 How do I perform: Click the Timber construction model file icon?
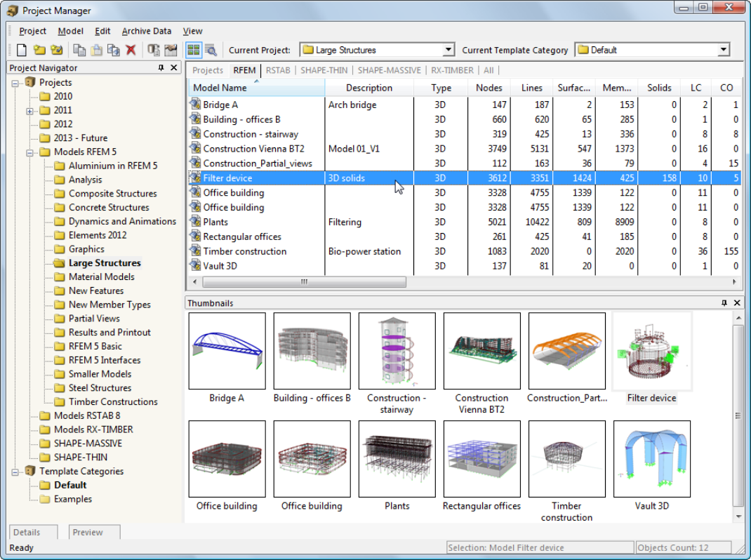(x=195, y=251)
